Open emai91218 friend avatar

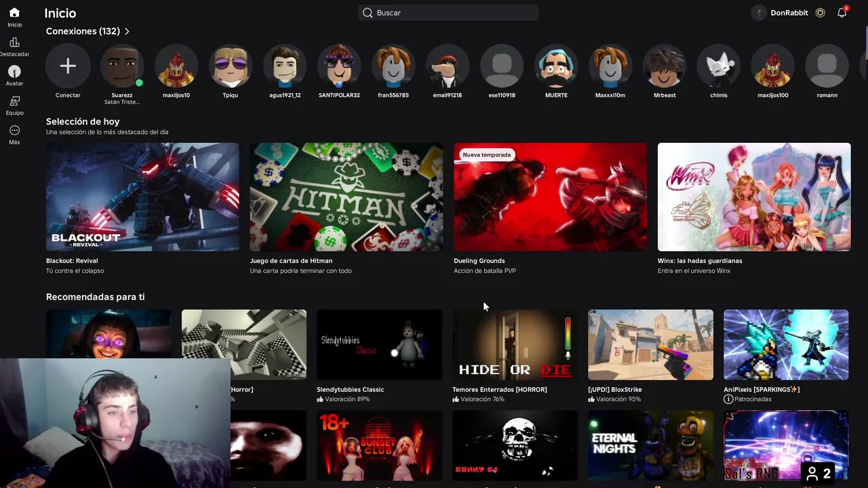(448, 66)
